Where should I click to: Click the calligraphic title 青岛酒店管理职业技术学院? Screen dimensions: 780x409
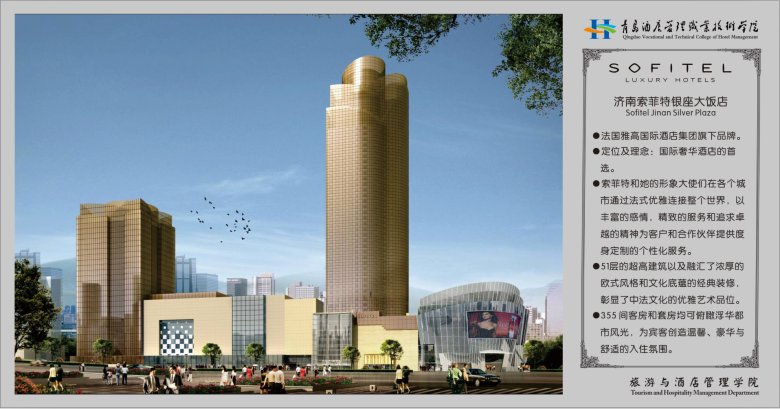tap(689, 26)
